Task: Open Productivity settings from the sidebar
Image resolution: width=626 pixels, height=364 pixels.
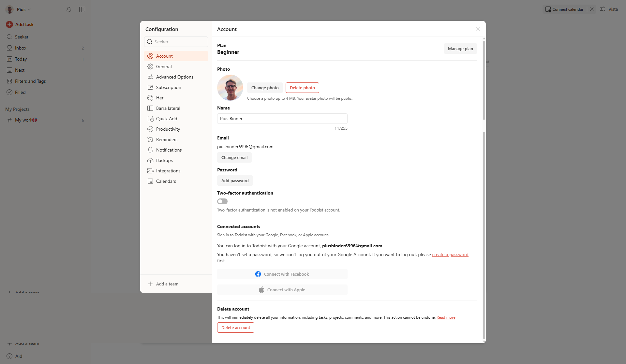Action: [x=168, y=129]
